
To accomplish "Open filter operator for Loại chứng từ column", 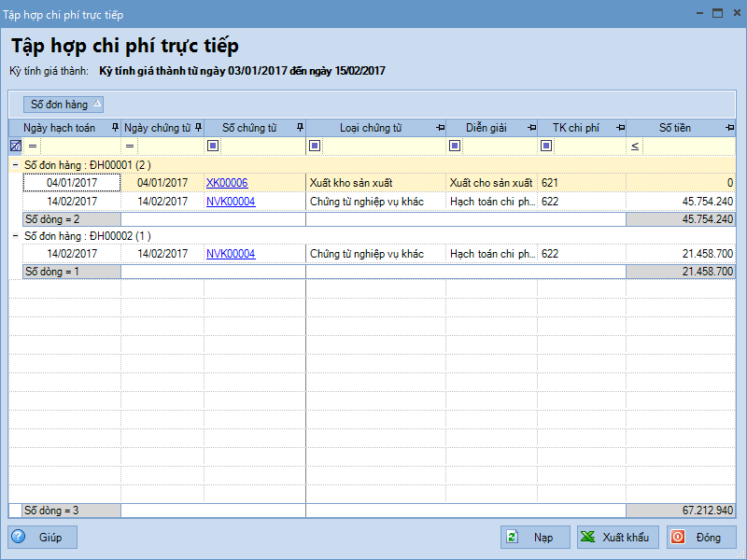I will pyautogui.click(x=314, y=146).
